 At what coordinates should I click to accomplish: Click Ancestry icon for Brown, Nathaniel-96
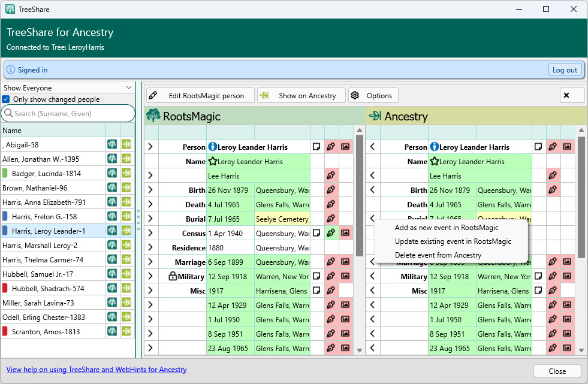pos(126,188)
